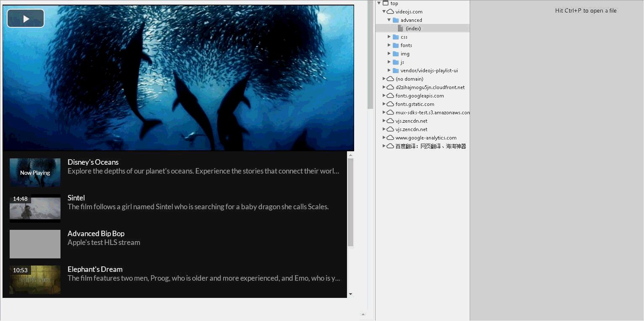Expand the (no domain) node arrow
644x321 pixels.
[384, 79]
